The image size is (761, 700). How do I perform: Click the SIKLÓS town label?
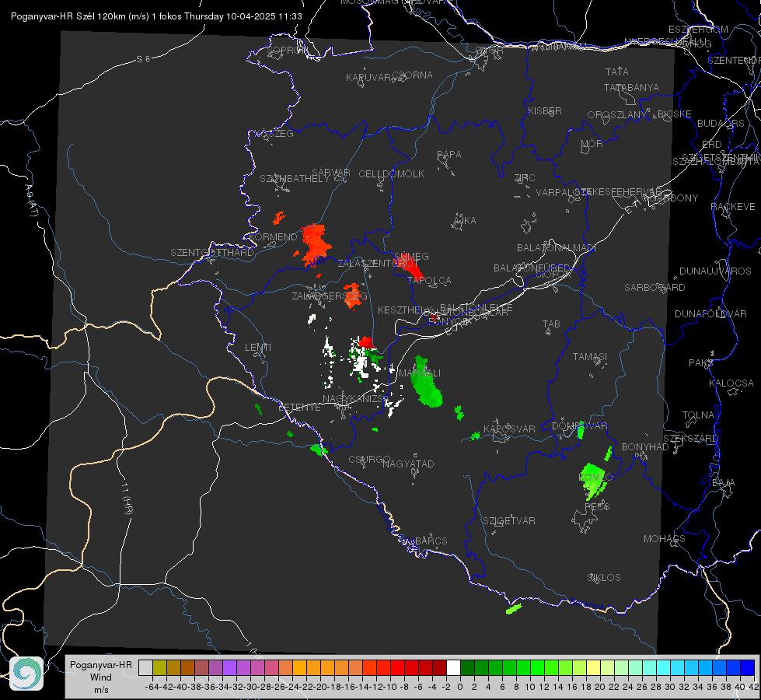pyautogui.click(x=604, y=578)
